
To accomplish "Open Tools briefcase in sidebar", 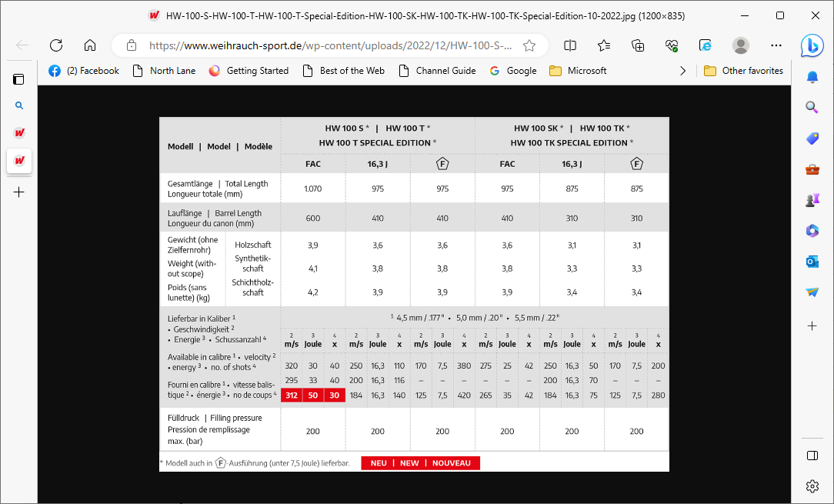I will (x=812, y=170).
